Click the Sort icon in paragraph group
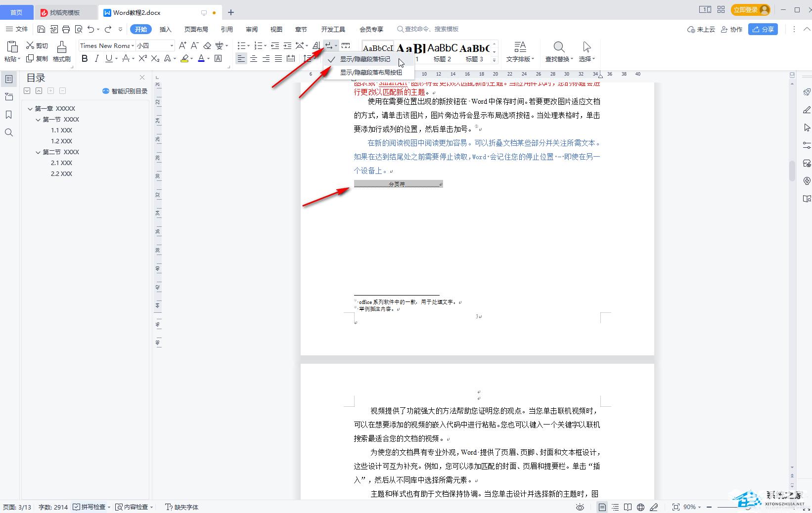Viewport: 812px width, 513px height. [x=316, y=45]
